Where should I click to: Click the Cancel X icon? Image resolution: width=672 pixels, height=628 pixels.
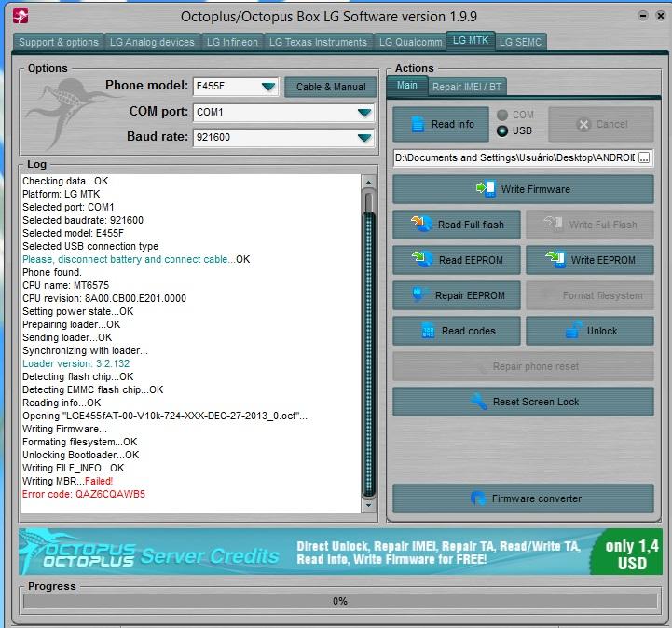[583, 125]
